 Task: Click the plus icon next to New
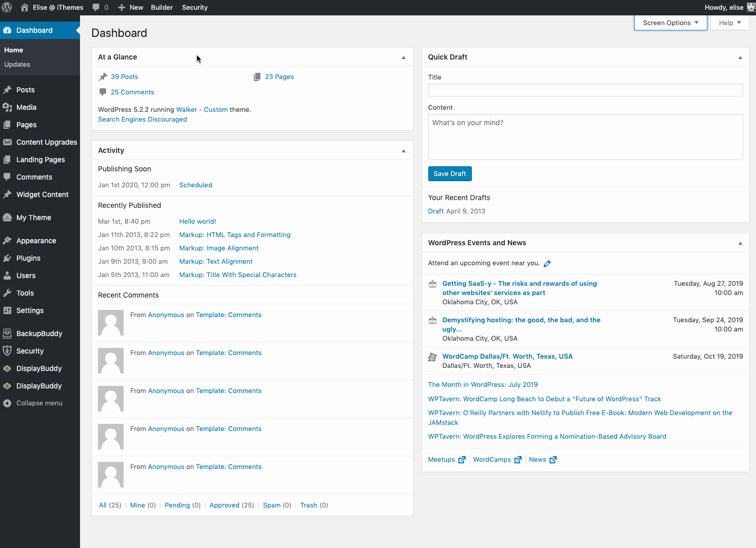click(122, 8)
